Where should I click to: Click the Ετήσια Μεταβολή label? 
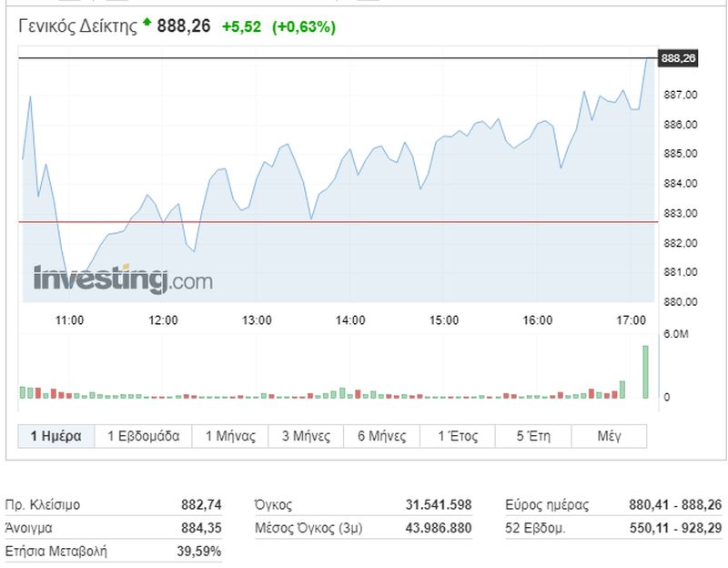(x=56, y=552)
